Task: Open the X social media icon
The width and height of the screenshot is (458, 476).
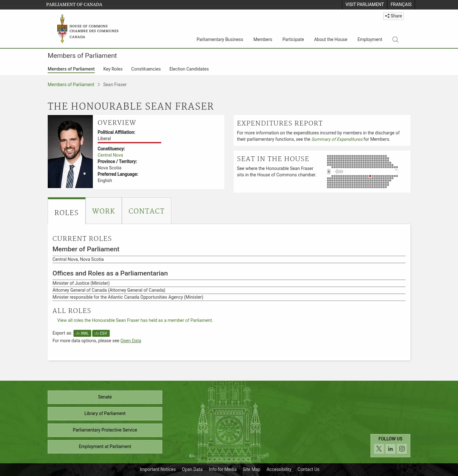Action: (379, 449)
